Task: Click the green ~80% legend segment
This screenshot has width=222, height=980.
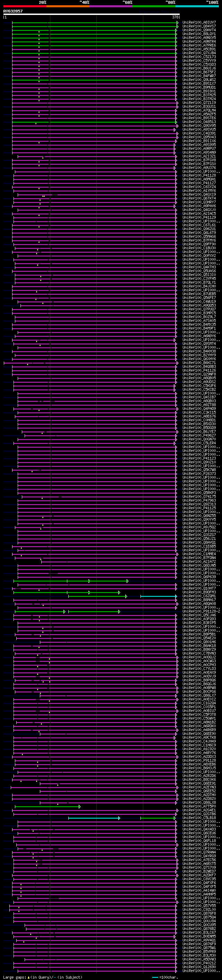Action: click(x=154, y=6)
